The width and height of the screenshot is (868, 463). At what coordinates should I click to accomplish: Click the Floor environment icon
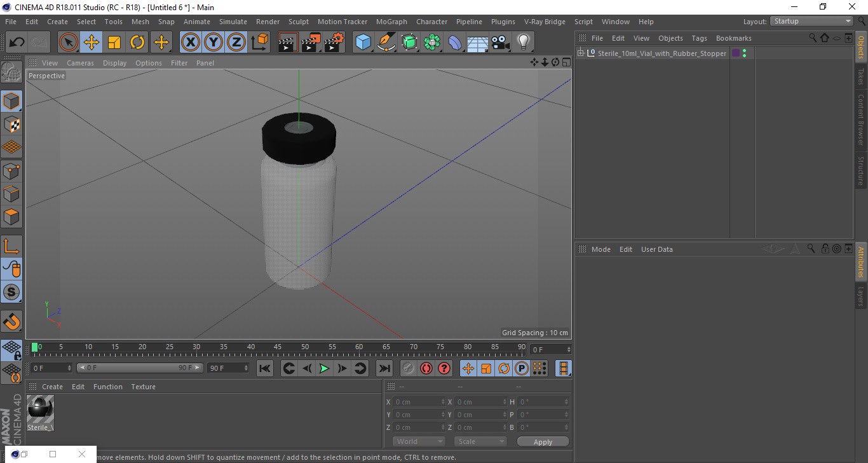tap(478, 43)
